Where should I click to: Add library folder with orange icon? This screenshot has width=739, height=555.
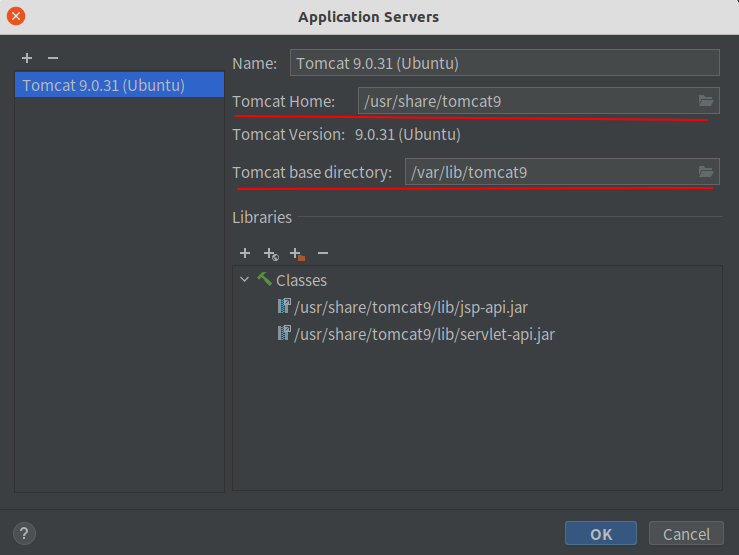pos(297,254)
